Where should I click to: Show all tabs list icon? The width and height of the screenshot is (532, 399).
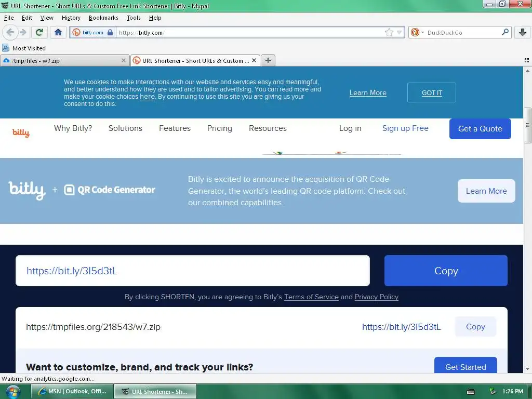coord(527,60)
